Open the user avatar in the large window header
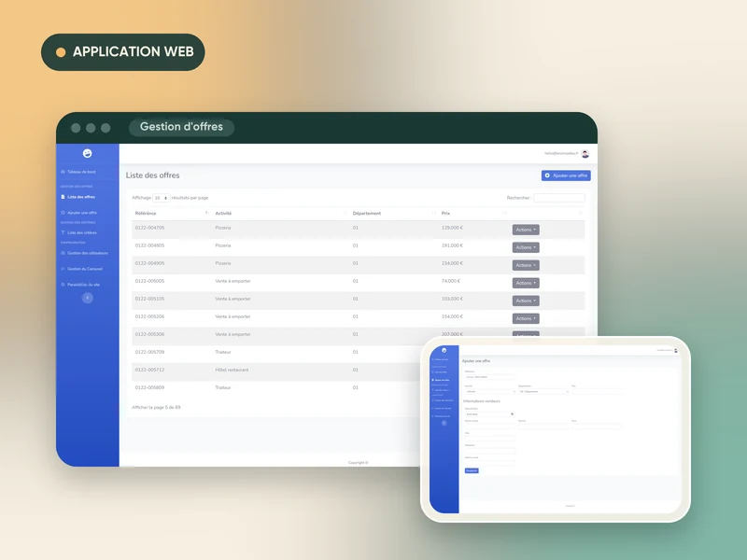 585,153
